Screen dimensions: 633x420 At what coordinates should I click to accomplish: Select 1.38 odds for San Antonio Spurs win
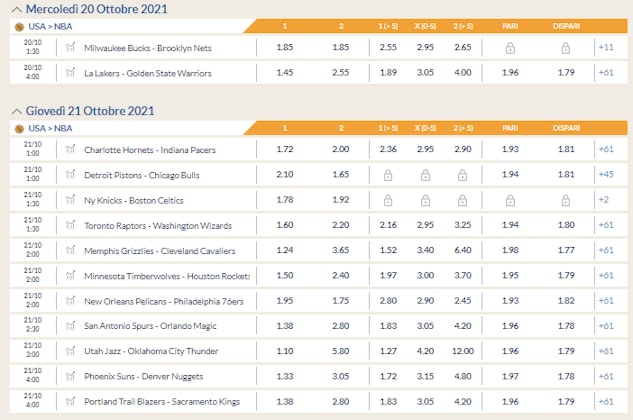click(x=285, y=326)
